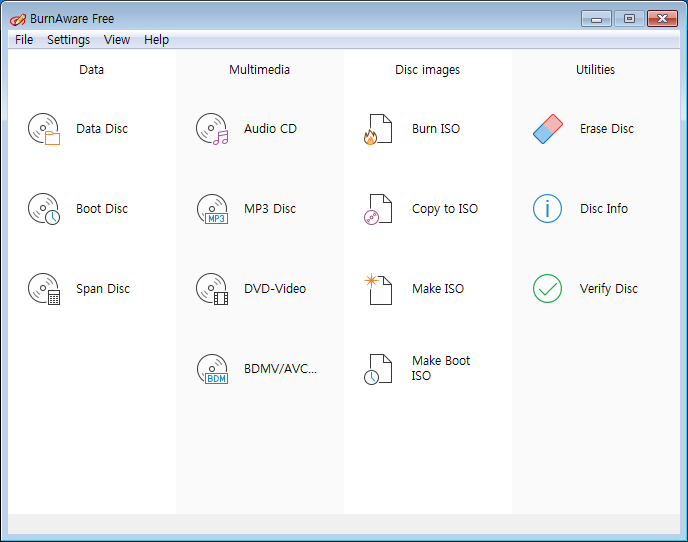
Task: Launch the MP3 Disc text label
Action: 270,208
